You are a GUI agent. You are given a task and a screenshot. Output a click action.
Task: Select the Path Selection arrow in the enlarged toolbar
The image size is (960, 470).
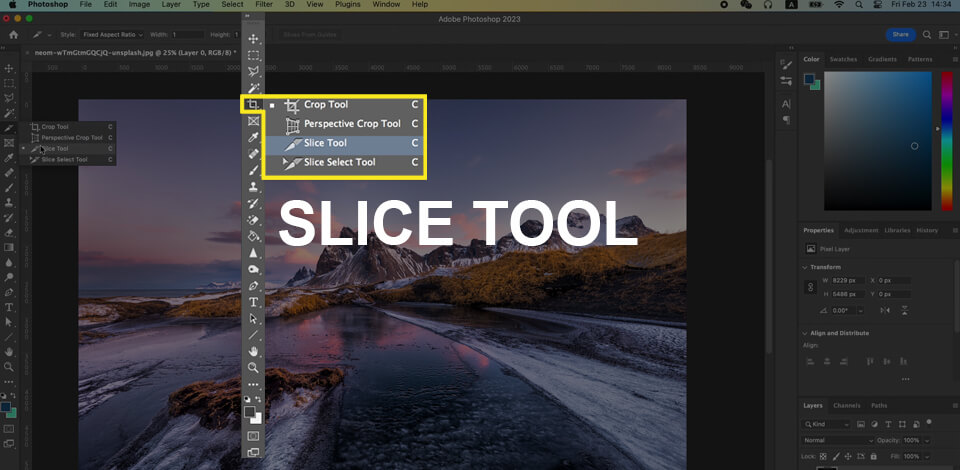[x=253, y=318]
